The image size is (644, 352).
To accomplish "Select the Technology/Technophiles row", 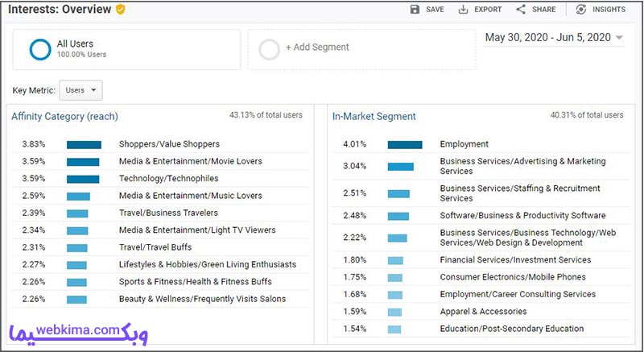I will 160,179.
